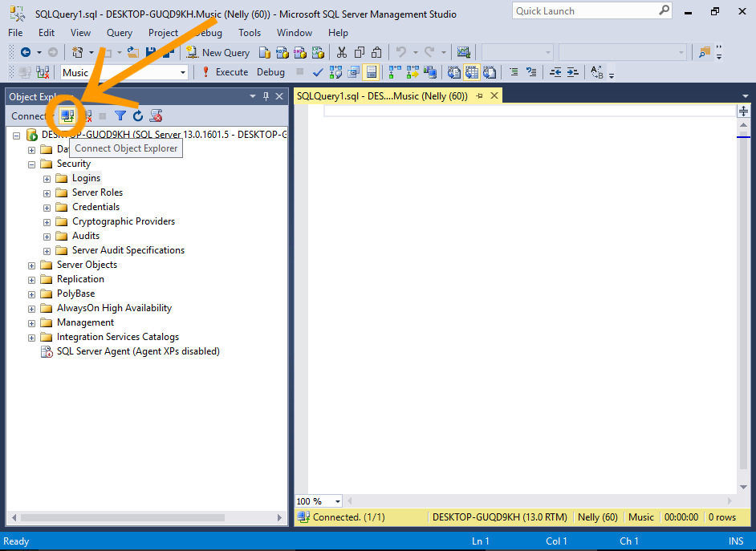Refresh the Object Explorer tree
Viewport: 756px width, 551px height.
click(x=137, y=116)
